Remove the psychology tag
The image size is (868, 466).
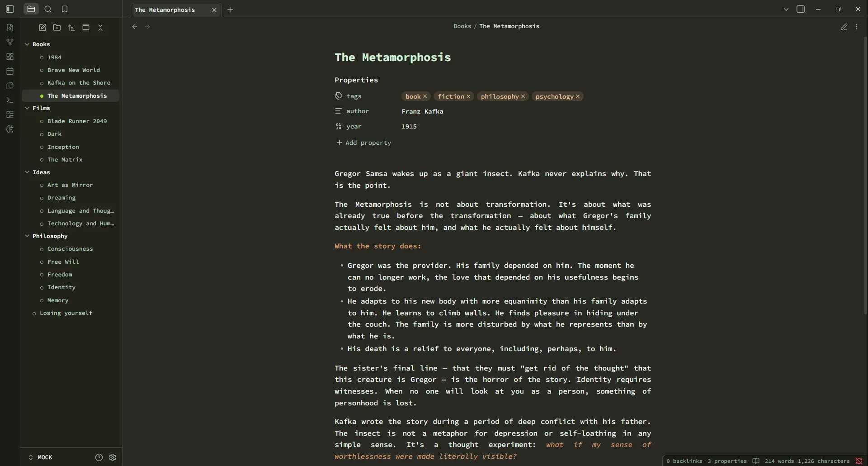[578, 96]
